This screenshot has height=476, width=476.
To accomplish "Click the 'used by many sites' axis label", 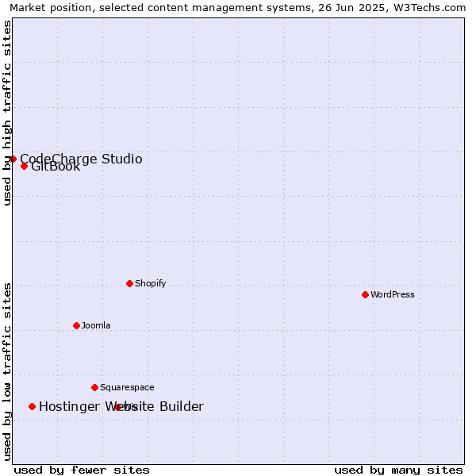I will (398, 470).
